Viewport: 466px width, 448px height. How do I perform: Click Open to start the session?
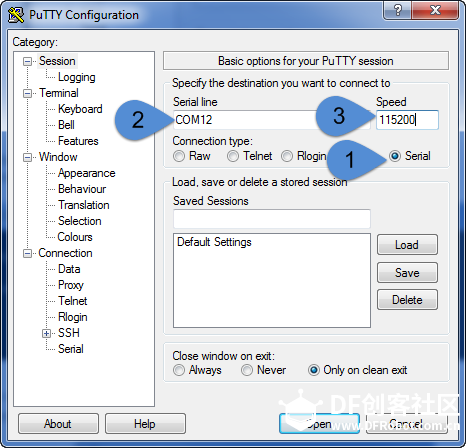(319, 424)
